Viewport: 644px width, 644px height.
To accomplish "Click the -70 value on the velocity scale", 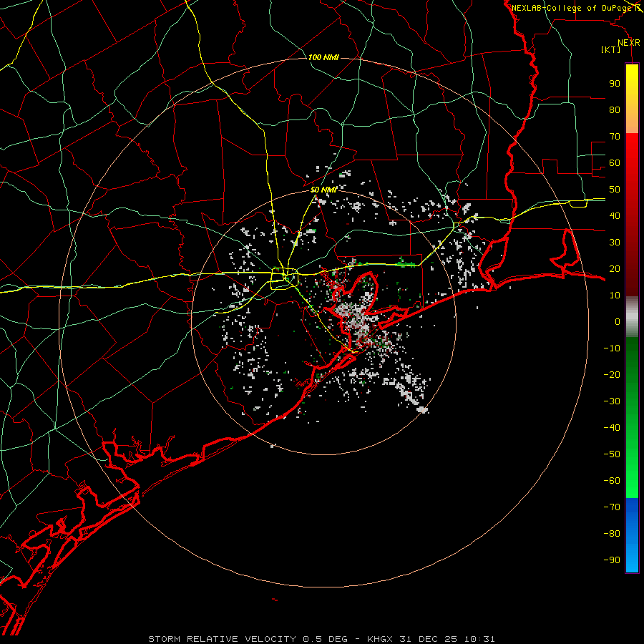I will pos(612,507).
